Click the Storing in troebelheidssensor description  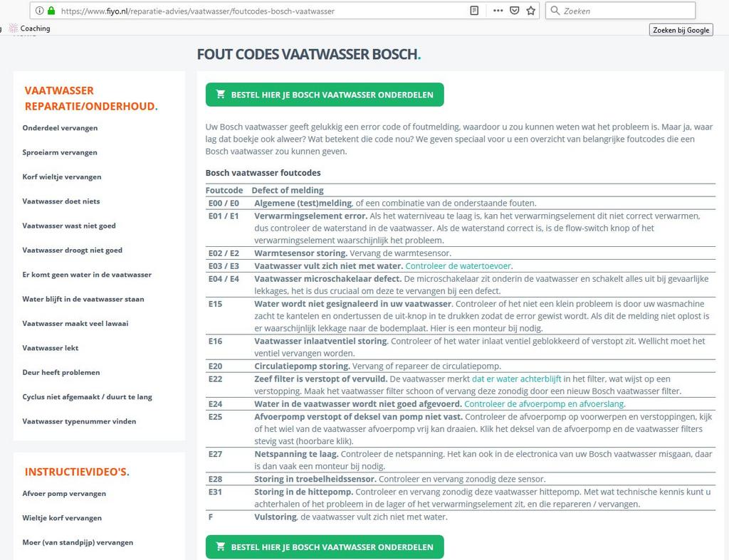pos(400,479)
